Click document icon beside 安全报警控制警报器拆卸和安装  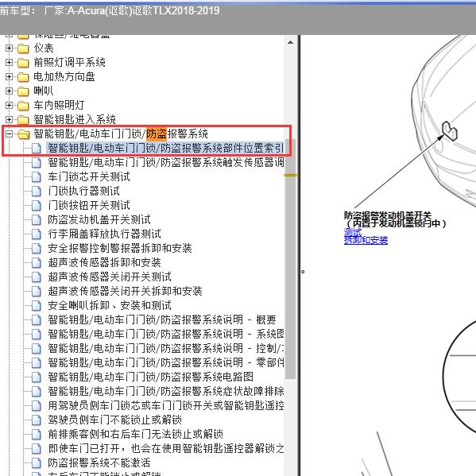pyautogui.click(x=36, y=248)
